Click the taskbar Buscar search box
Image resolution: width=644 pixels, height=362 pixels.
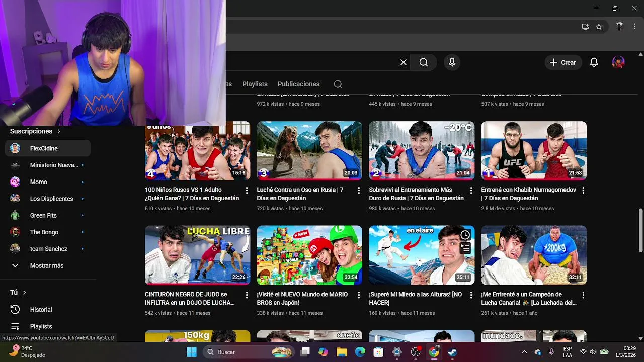(250, 352)
